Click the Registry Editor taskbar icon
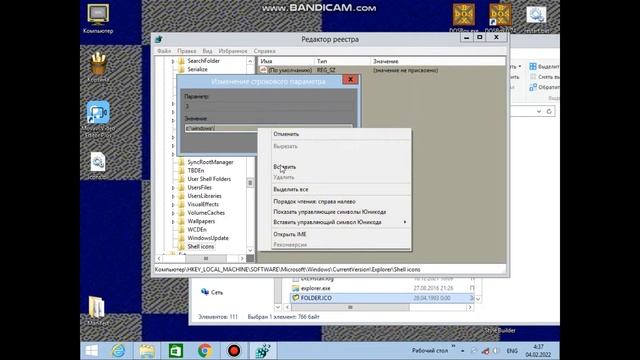The image size is (640, 360). 262,351
